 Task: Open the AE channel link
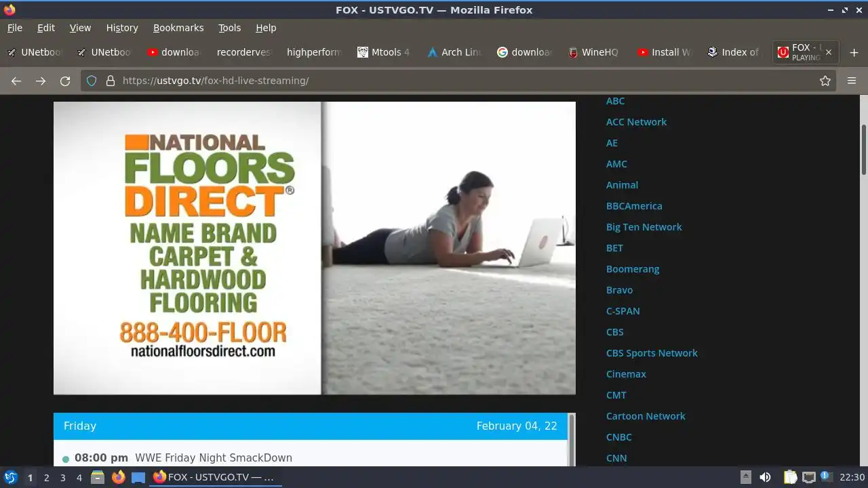coord(612,143)
